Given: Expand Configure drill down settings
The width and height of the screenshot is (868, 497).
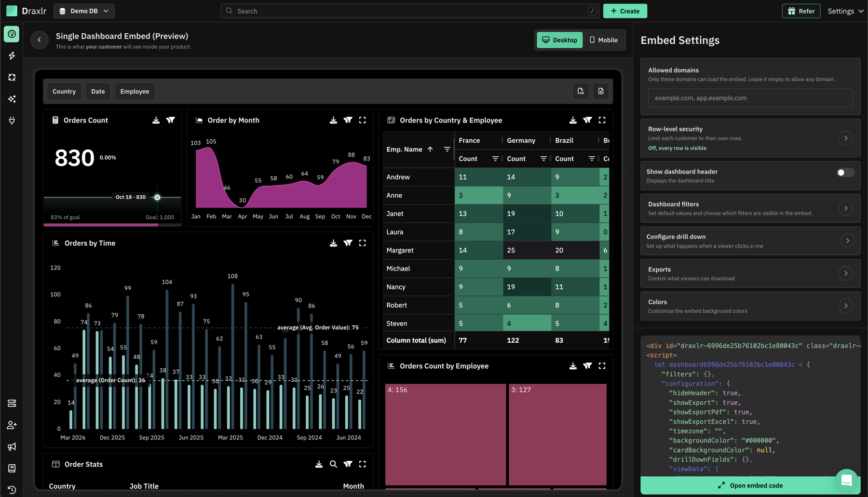Looking at the screenshot, I should point(847,241).
